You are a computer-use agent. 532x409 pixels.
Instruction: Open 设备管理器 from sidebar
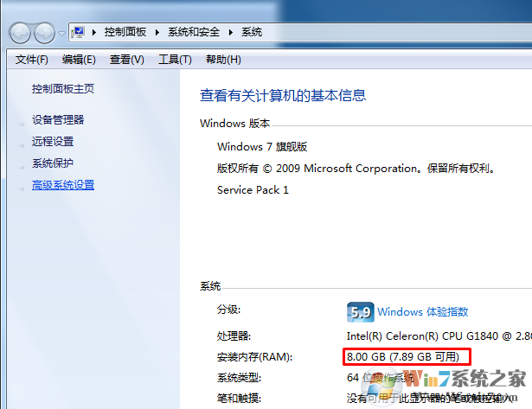click(58, 119)
